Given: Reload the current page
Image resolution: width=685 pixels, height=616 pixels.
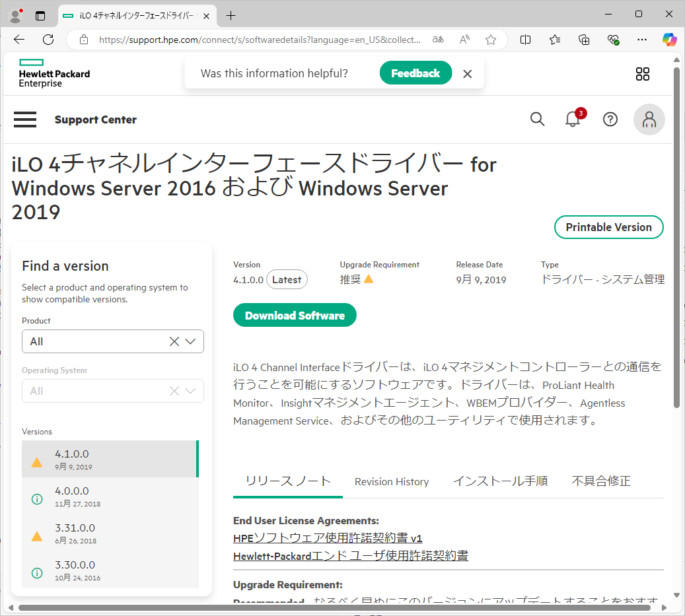Looking at the screenshot, I should (x=48, y=40).
